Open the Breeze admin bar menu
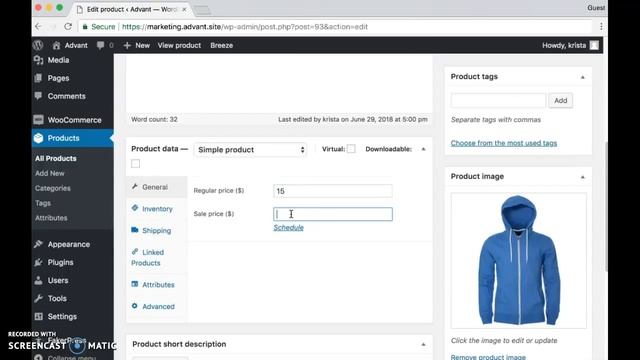Screen dimensions: 640x360 click(222, 45)
